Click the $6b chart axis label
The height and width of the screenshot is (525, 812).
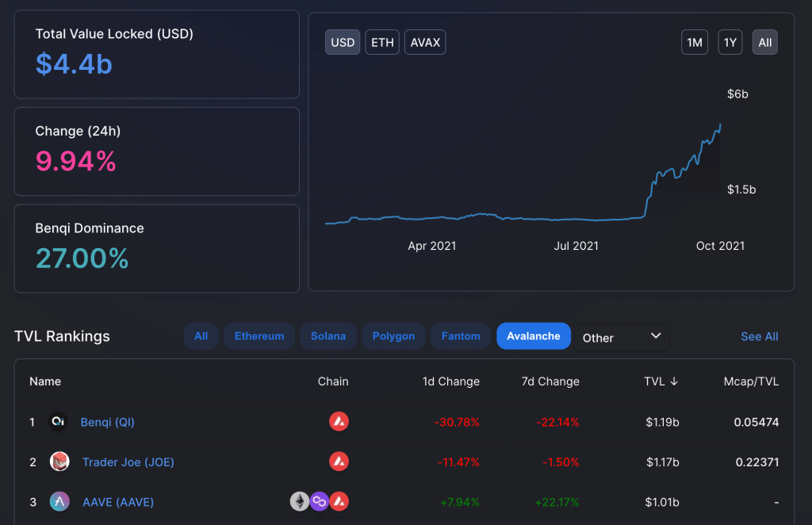737,94
